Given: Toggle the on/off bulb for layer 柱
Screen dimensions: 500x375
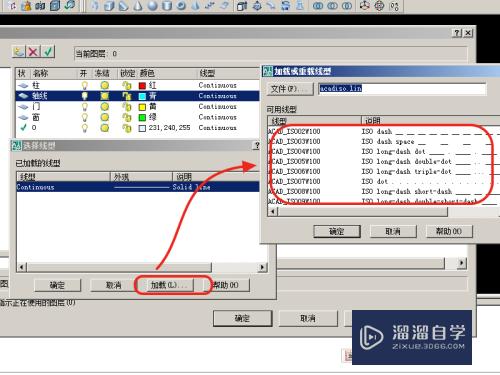Looking at the screenshot, I should (x=85, y=85).
